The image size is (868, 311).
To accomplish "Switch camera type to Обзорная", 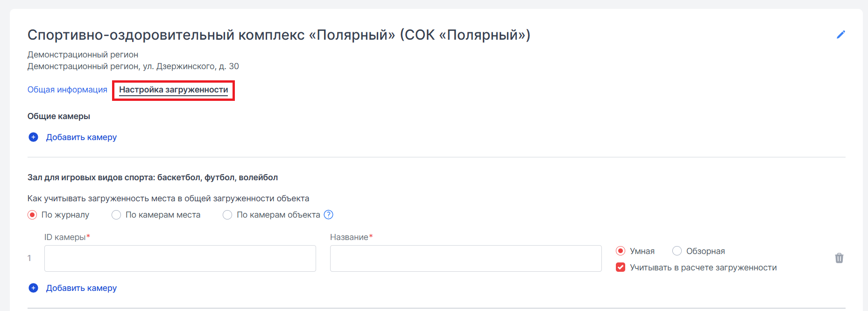I will tap(677, 251).
